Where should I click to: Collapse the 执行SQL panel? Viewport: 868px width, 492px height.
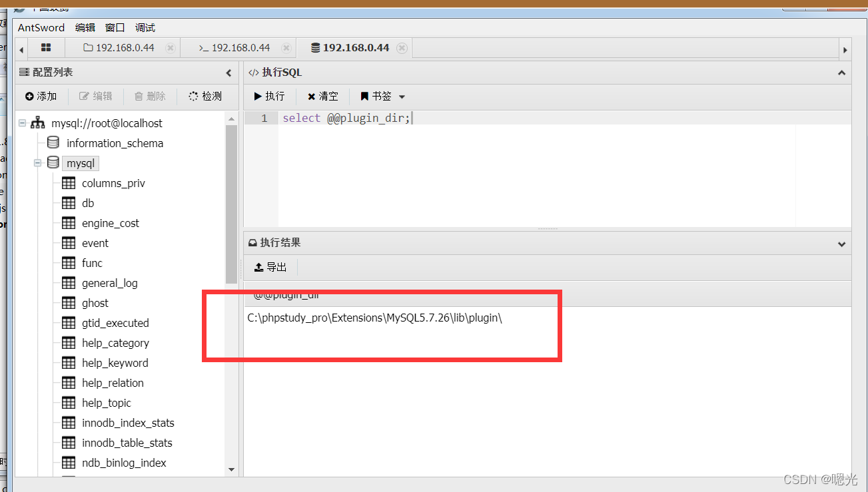click(841, 73)
